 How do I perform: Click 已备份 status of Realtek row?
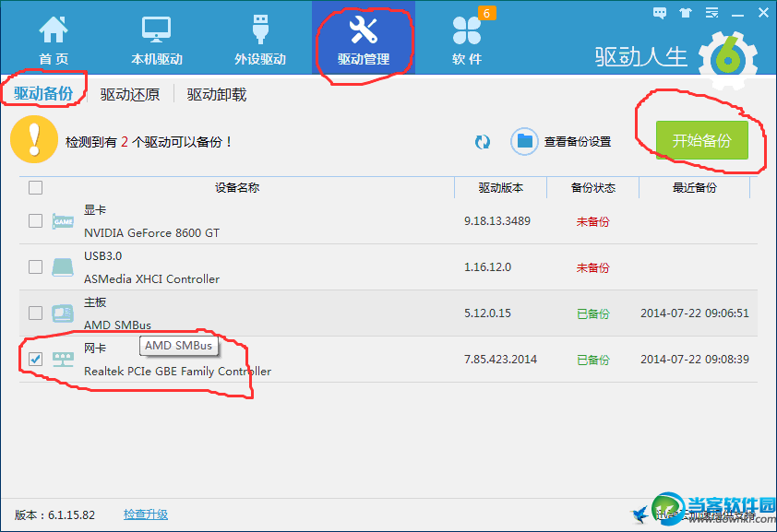(x=592, y=360)
